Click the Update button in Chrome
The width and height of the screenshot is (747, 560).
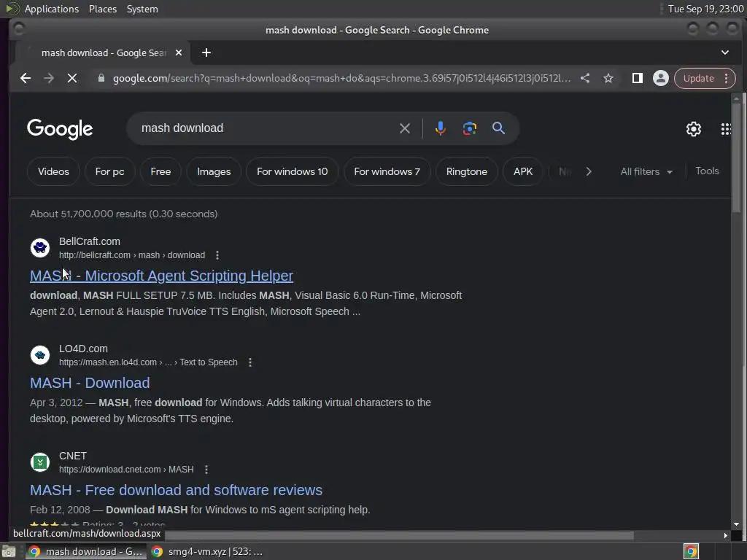coord(698,78)
